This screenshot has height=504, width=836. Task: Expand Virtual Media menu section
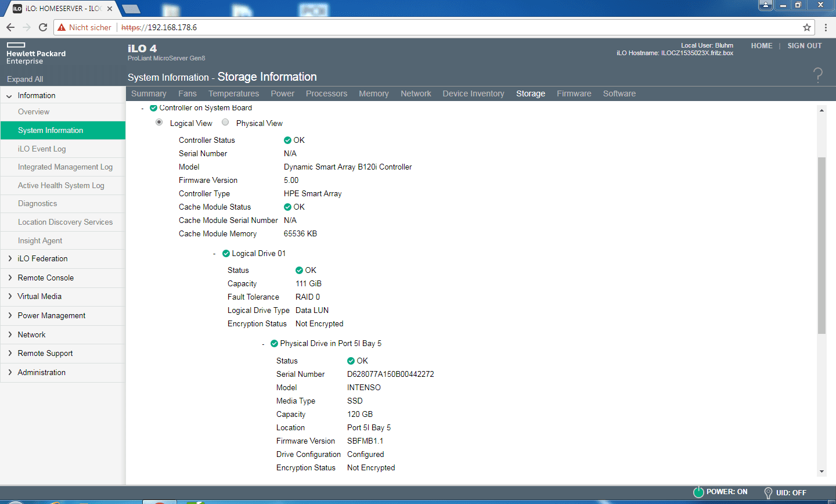click(10, 296)
